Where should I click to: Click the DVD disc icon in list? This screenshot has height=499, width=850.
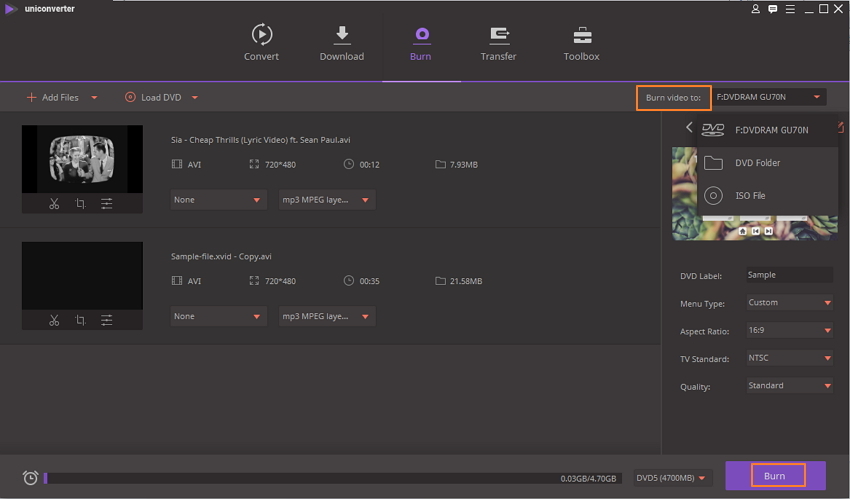point(713,130)
